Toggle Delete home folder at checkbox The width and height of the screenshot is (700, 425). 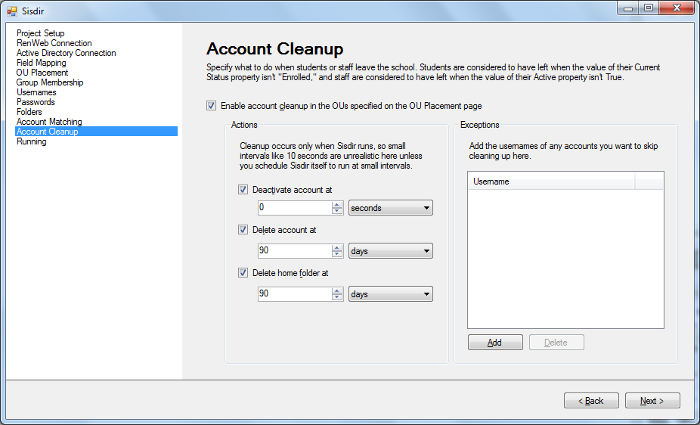tap(242, 273)
